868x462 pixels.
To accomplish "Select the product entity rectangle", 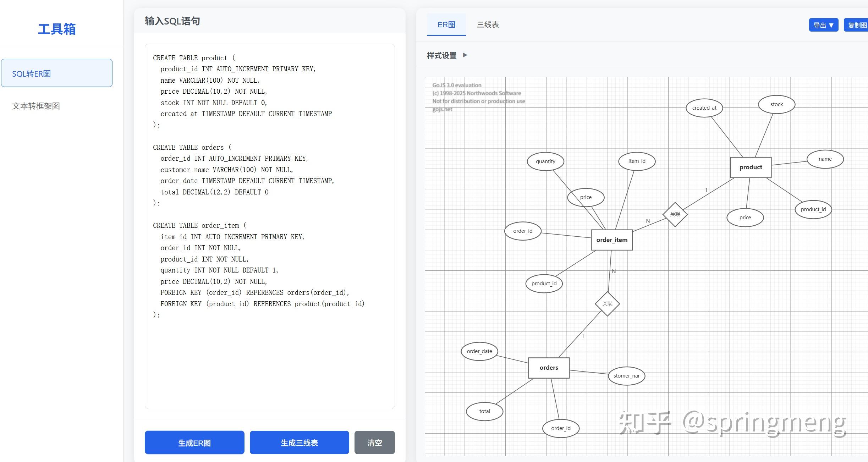I will point(751,167).
